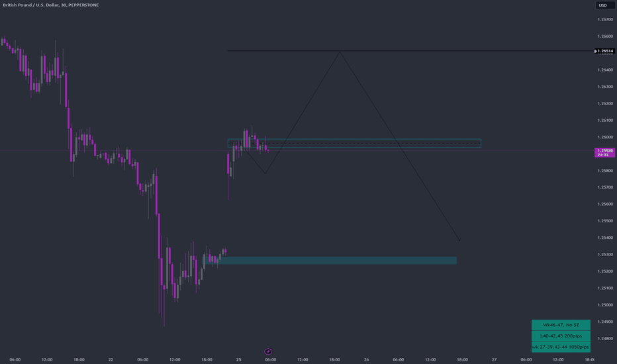617x364 pixels.
Task: Click the date label 26 on time axis
Action: [366, 359]
